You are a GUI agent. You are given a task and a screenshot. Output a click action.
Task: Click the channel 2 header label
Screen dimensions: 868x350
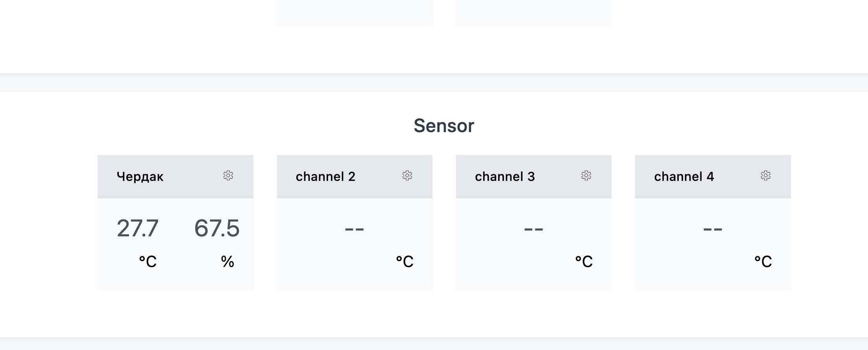pos(325,177)
